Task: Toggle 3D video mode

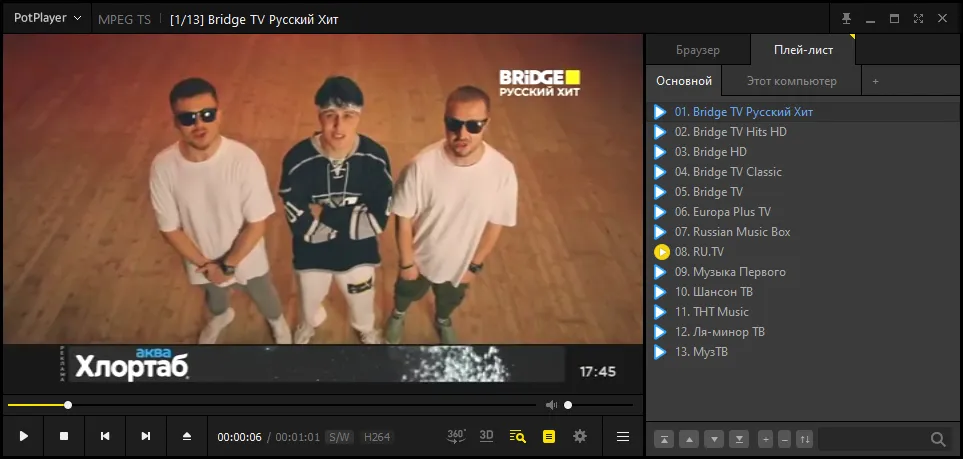Action: 486,436
